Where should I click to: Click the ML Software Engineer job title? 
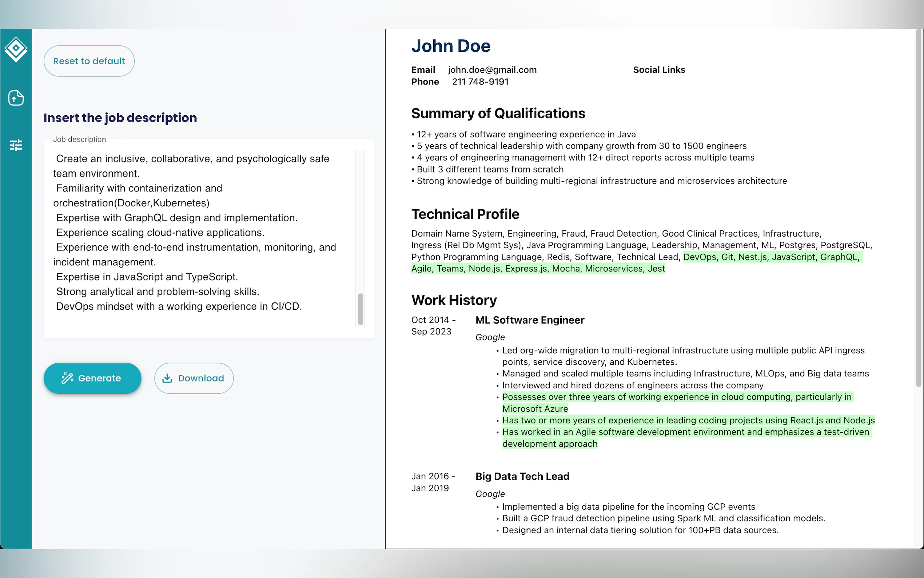pos(529,320)
